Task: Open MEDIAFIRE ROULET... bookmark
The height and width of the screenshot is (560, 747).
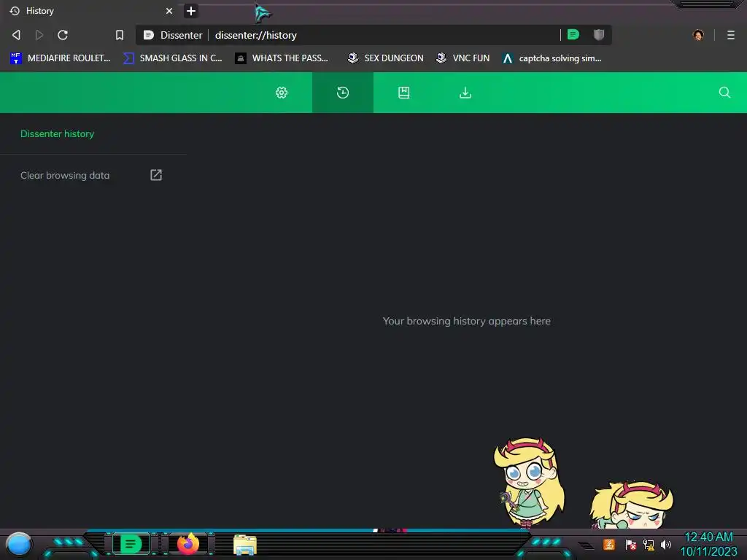Action: pyautogui.click(x=60, y=58)
